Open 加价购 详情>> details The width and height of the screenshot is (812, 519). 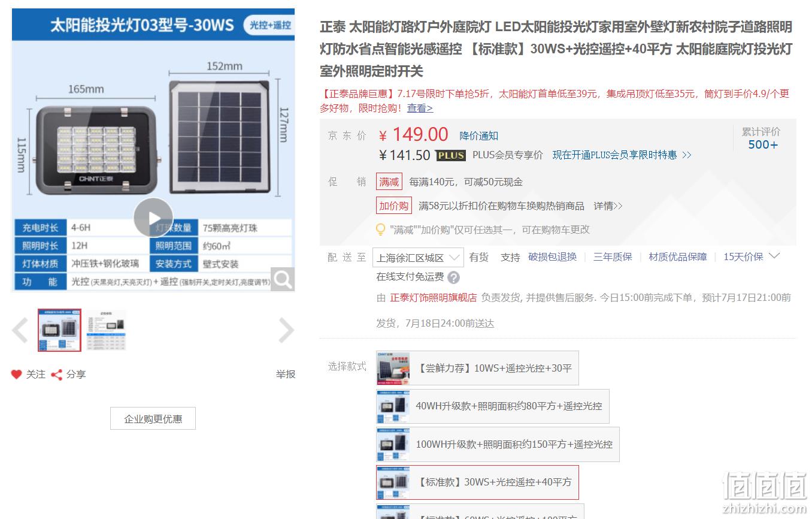tap(608, 206)
